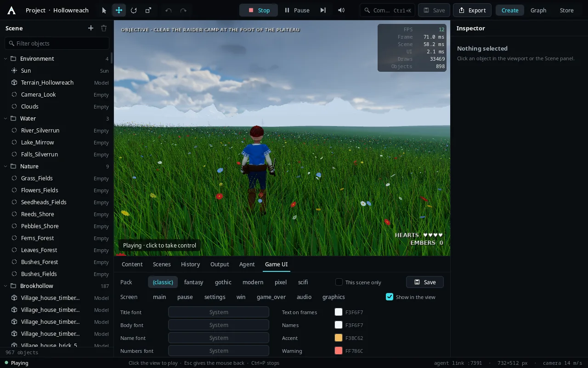
Task: Click the Clouds empty-object icon
Action: 14,106
